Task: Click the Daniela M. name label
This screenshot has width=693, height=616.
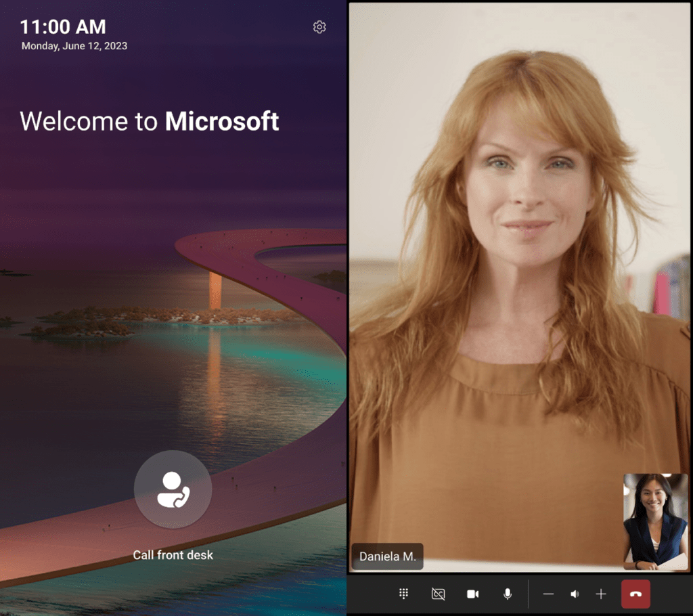Action: click(387, 556)
